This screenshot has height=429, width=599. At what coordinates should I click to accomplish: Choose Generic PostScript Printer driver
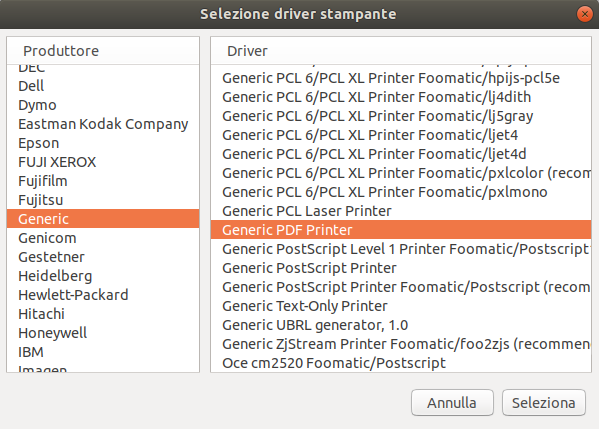click(x=401, y=268)
